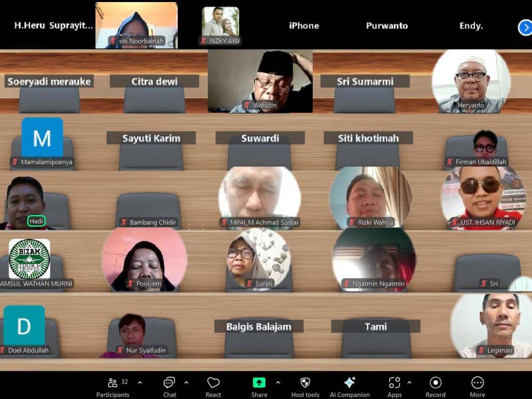Click the React heart icon
Viewport: 532px width, 399px height.
pos(213,383)
